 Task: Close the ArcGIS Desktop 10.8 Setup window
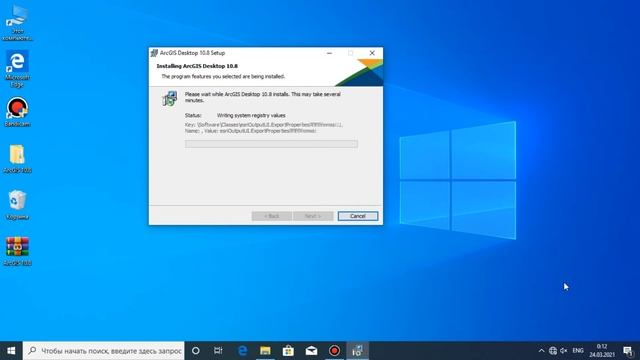click(372, 53)
